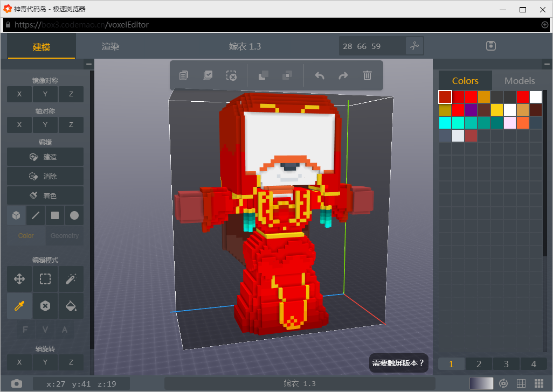Select the single voxel cube shape

16,215
